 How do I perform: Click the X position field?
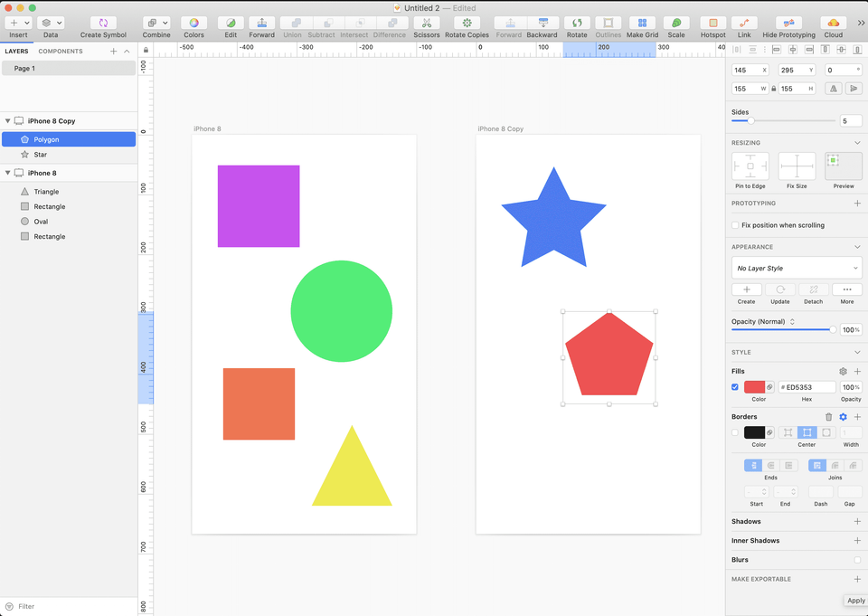750,71
